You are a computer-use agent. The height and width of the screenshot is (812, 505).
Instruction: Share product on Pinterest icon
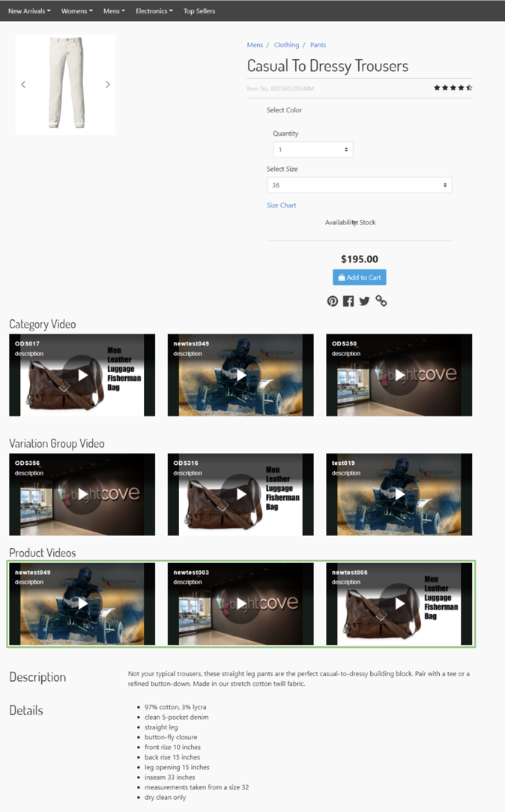tap(333, 301)
